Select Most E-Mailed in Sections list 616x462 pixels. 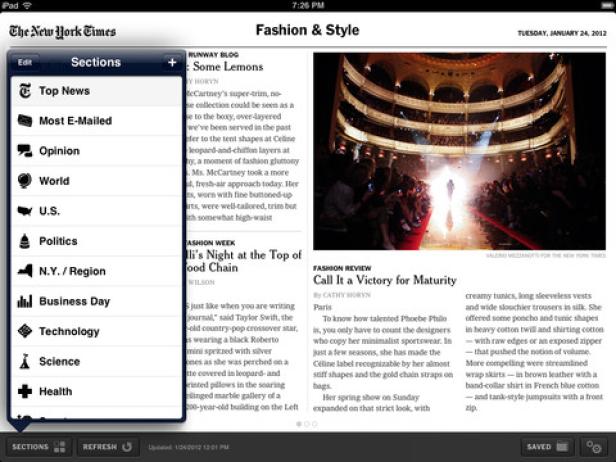[x=97, y=121]
